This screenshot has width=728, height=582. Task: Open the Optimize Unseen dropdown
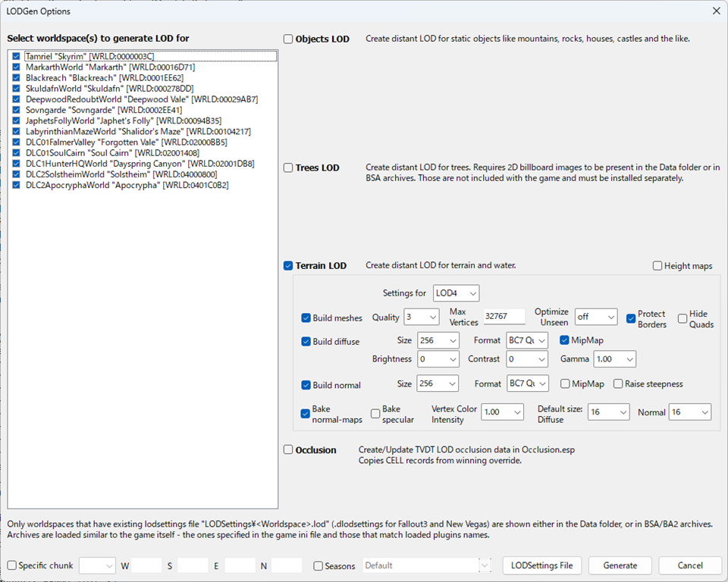(596, 317)
